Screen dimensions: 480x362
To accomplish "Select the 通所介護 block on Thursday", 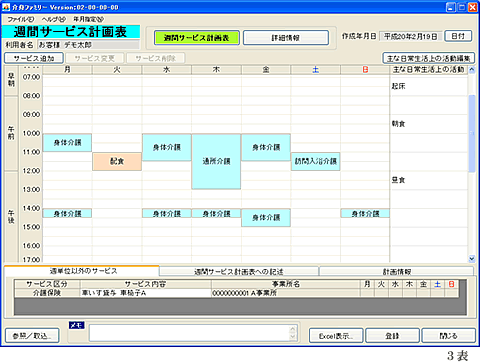I will pos(216,162).
